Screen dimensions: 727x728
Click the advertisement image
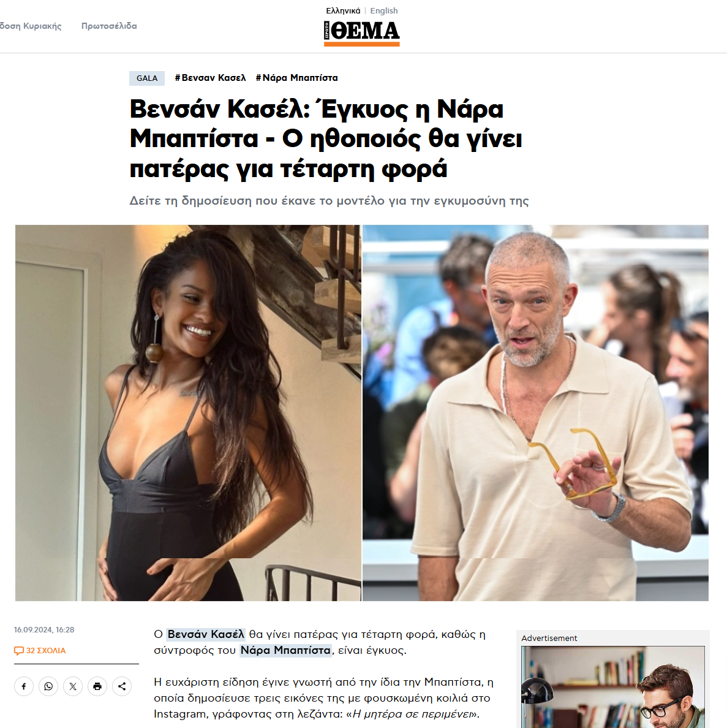613,687
